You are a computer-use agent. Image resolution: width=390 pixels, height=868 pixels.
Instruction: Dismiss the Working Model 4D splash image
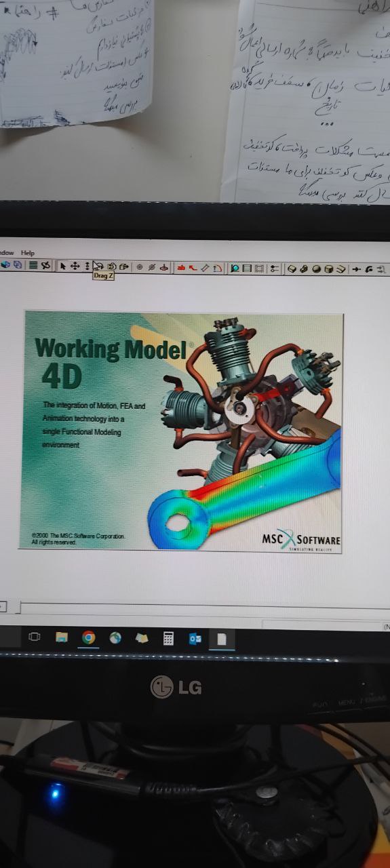coord(182,431)
